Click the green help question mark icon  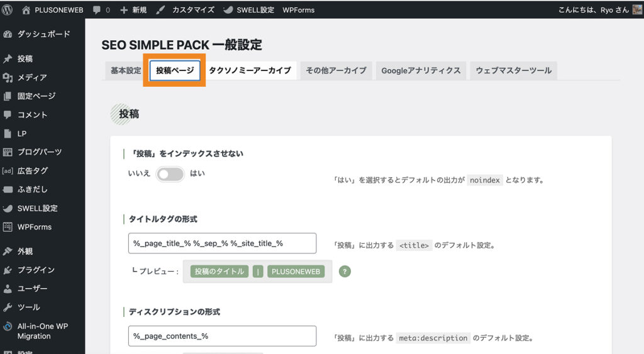[x=345, y=272]
